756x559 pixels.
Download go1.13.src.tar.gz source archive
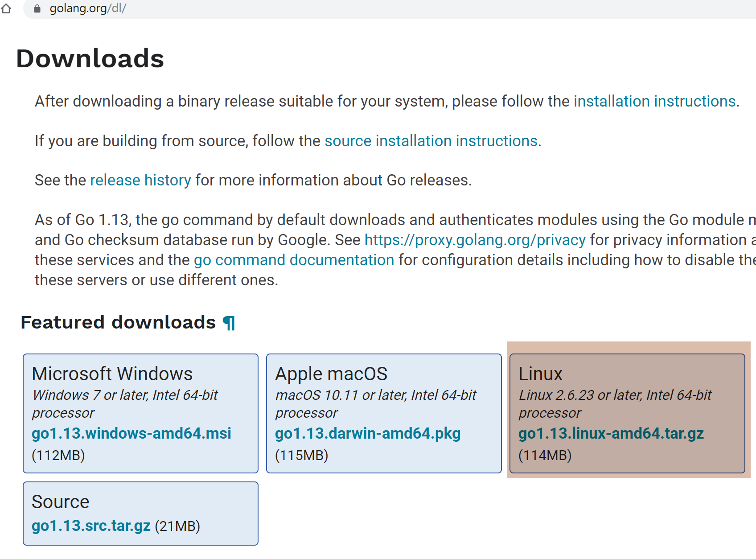91,526
